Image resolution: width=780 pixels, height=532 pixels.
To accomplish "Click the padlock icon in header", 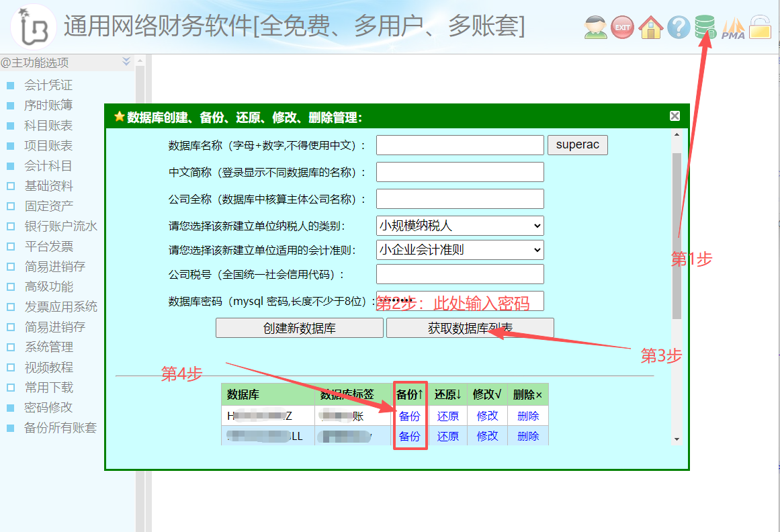I will pos(761,28).
